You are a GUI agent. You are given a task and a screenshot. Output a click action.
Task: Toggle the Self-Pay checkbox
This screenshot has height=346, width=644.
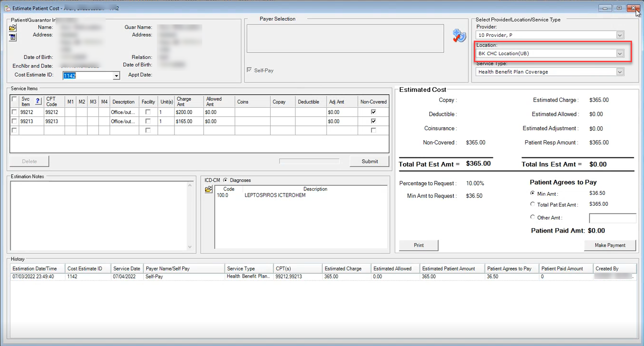click(x=249, y=70)
